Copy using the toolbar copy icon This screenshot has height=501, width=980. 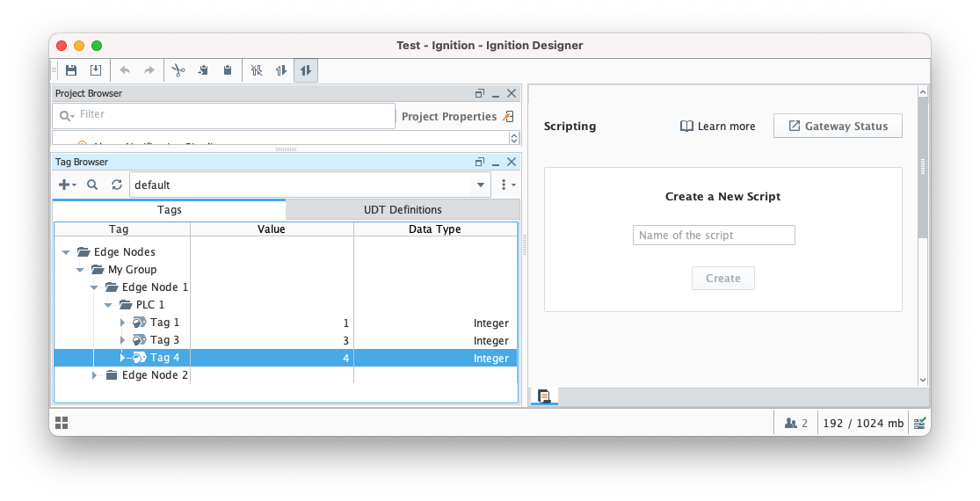(x=203, y=70)
